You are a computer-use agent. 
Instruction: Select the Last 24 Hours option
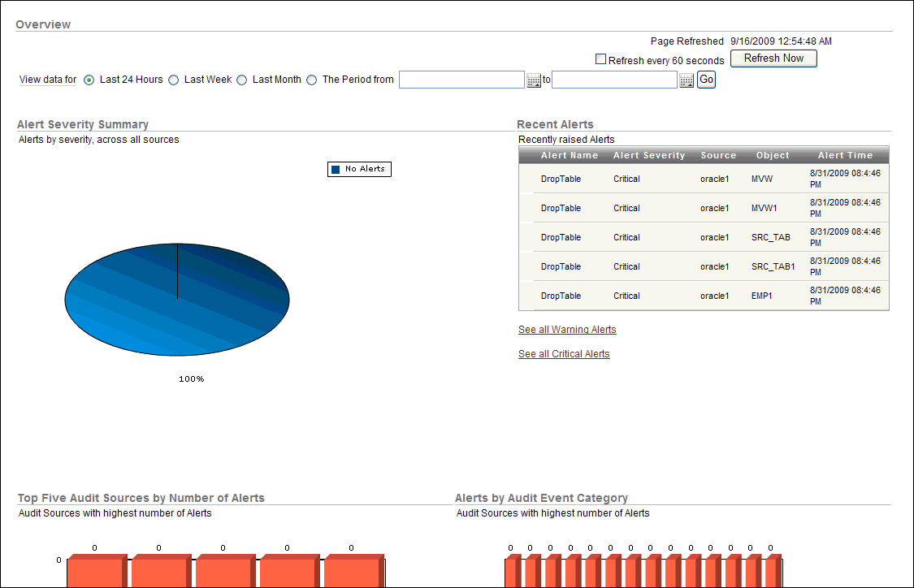(89, 80)
